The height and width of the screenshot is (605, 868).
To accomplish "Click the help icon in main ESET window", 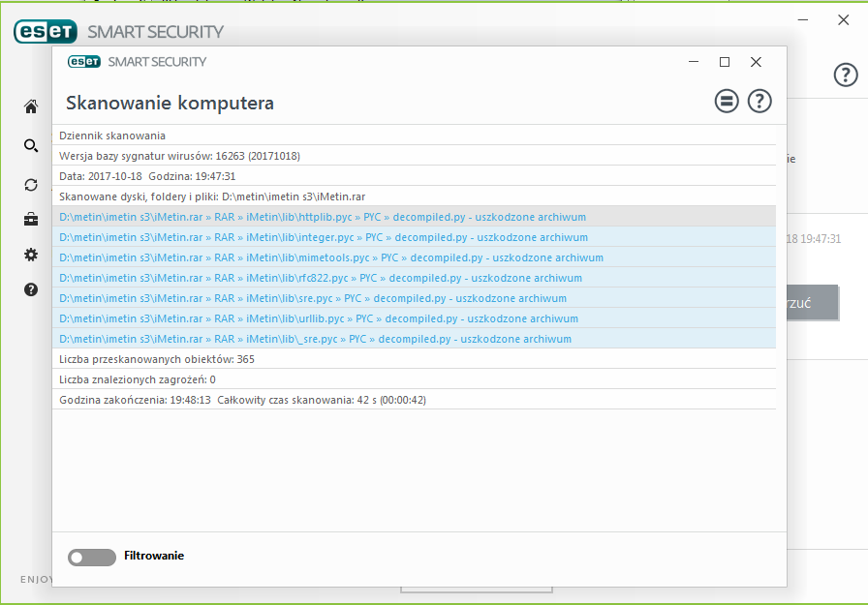I will pos(846,75).
